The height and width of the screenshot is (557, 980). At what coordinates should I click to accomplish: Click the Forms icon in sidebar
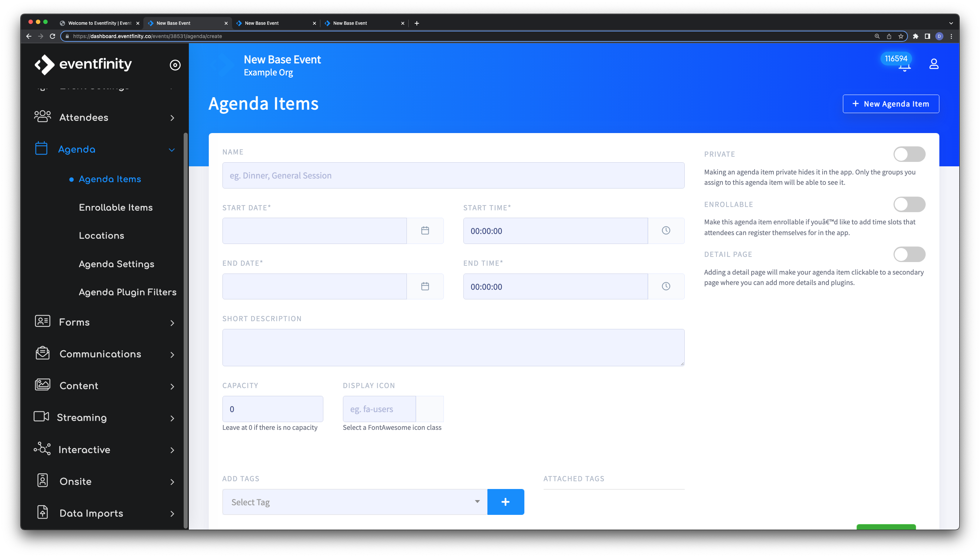click(x=42, y=321)
